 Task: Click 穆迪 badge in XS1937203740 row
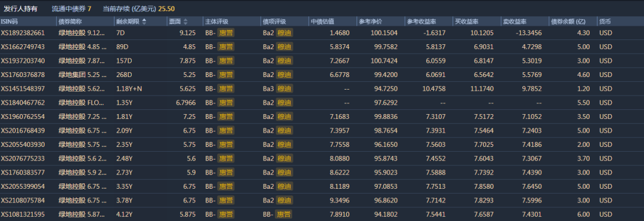[x=285, y=61]
